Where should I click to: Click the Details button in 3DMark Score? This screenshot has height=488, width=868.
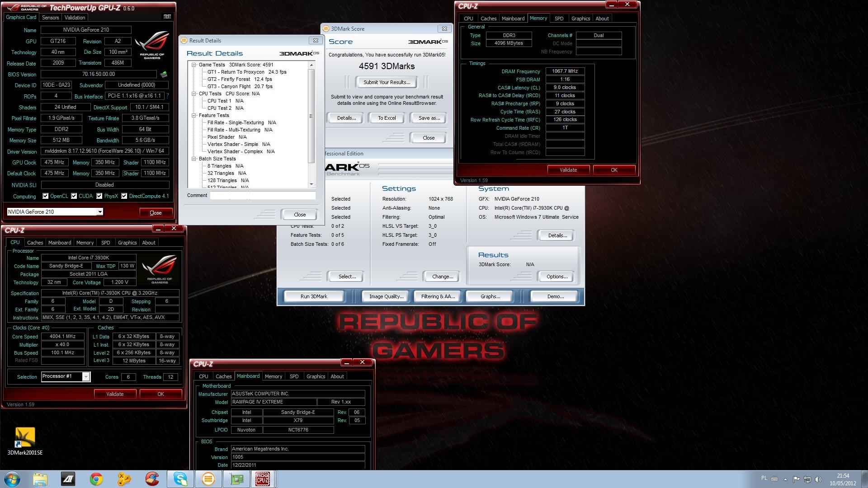[346, 118]
